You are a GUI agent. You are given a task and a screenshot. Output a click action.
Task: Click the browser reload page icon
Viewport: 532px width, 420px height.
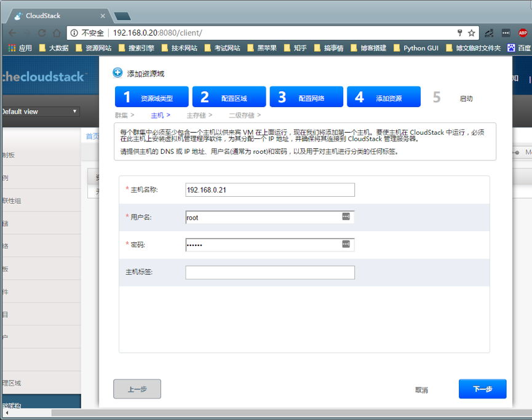(x=42, y=33)
